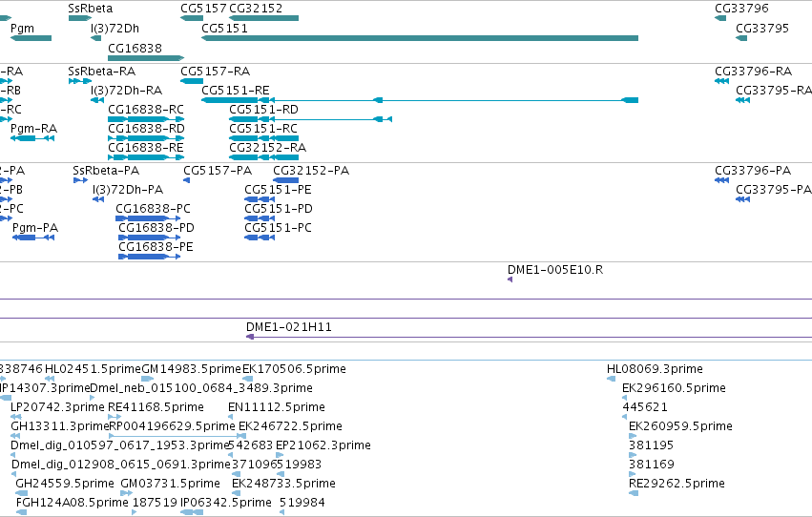The image size is (812, 517).
Task: Click the l(3)72Dh gene label
Action: (x=115, y=29)
